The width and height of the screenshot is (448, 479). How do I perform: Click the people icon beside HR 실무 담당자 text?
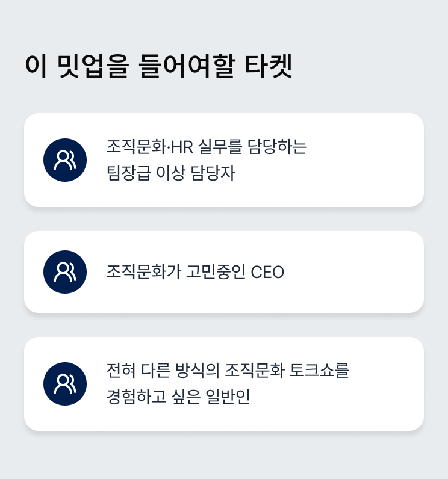(x=65, y=160)
